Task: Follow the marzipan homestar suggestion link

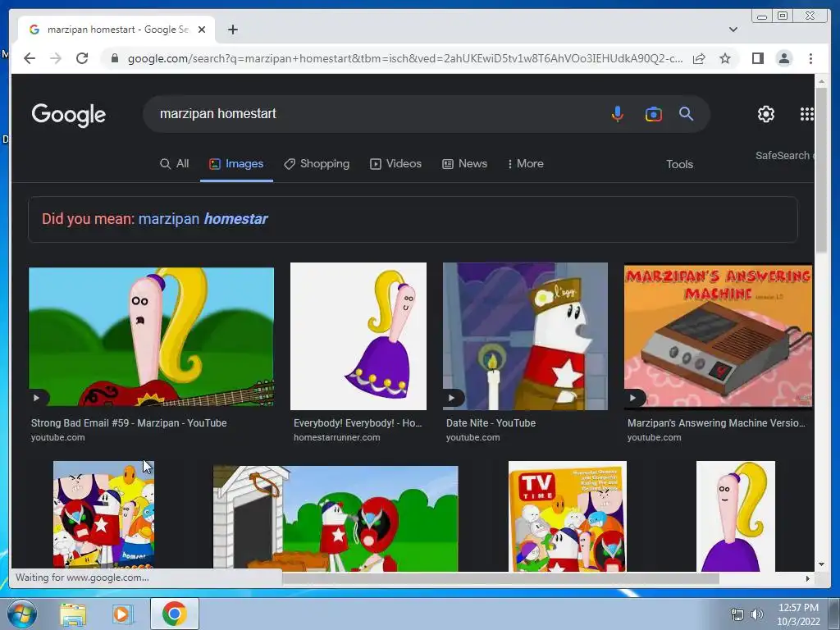Action: point(203,218)
